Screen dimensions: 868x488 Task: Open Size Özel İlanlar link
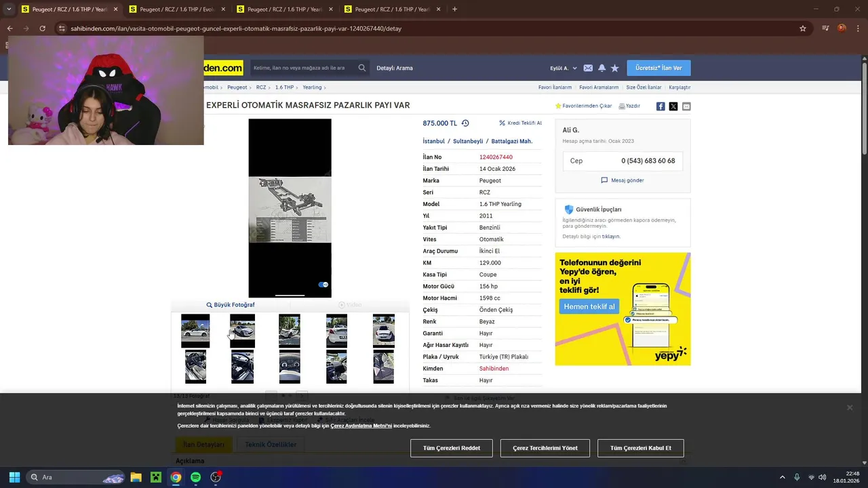(x=644, y=87)
